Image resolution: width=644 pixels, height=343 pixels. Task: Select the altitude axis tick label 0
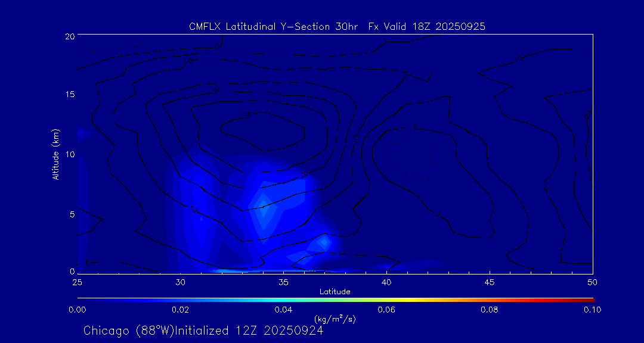[x=72, y=271]
